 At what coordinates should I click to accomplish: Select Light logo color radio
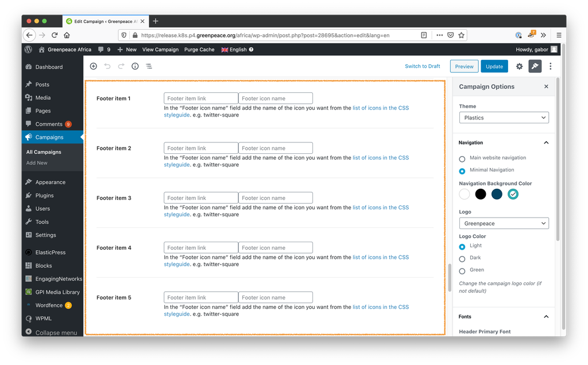coord(462,247)
